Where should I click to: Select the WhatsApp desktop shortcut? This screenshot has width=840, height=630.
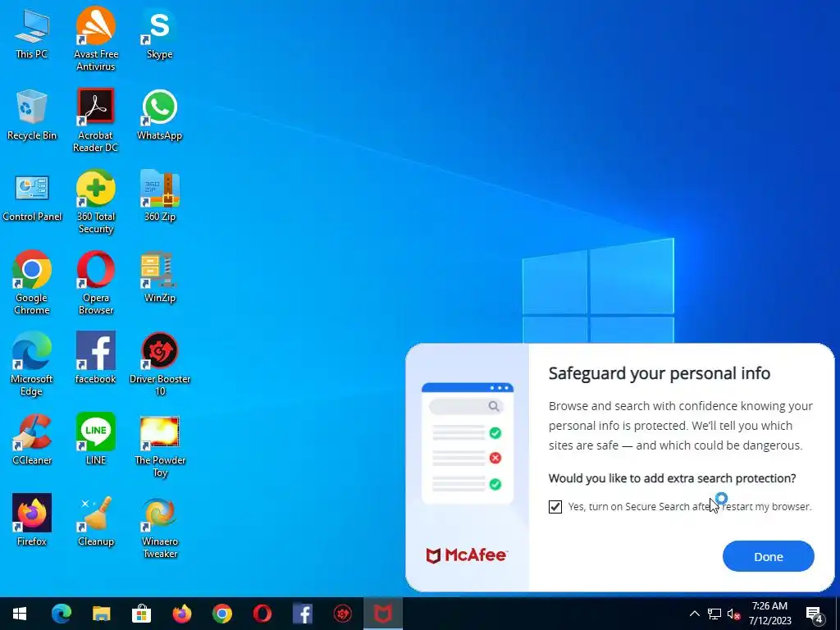coord(159,115)
